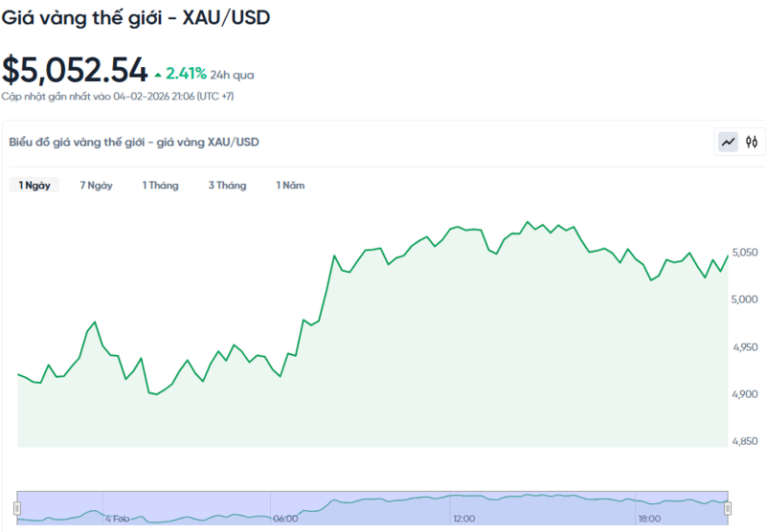Click the 18:00 mark in the navigator

click(651, 519)
